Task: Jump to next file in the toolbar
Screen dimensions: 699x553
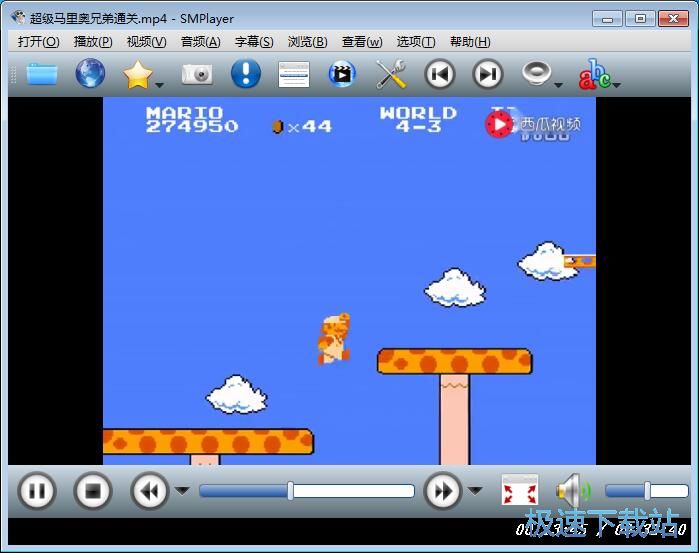Action: point(488,74)
